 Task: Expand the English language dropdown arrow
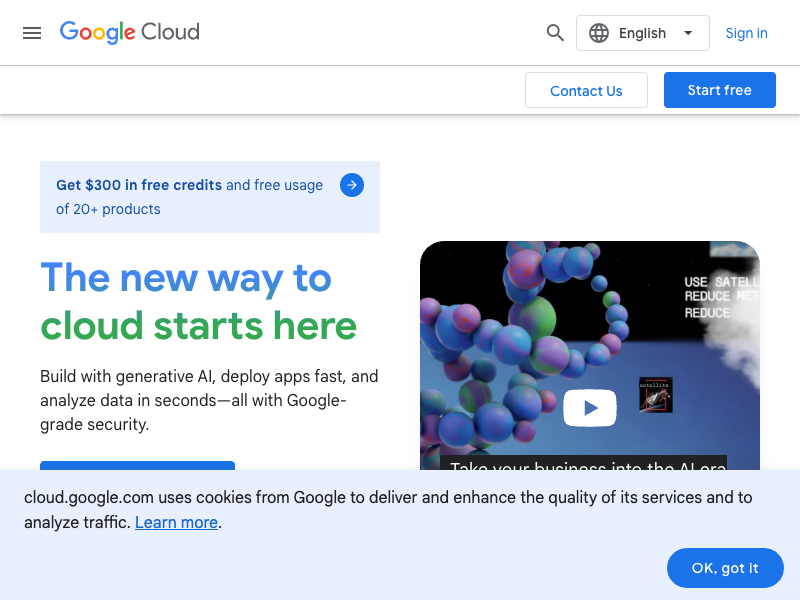688,33
